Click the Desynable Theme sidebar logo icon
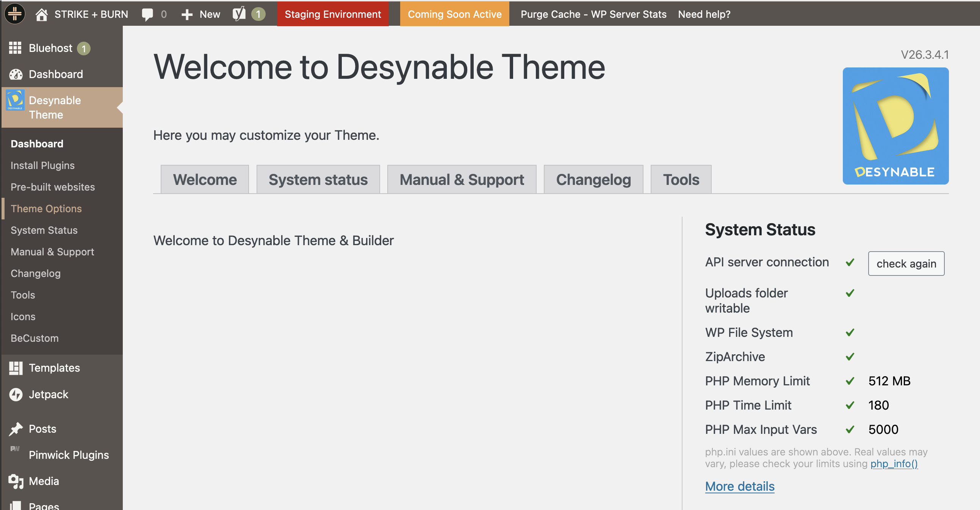This screenshot has height=510, width=980. coord(15,100)
